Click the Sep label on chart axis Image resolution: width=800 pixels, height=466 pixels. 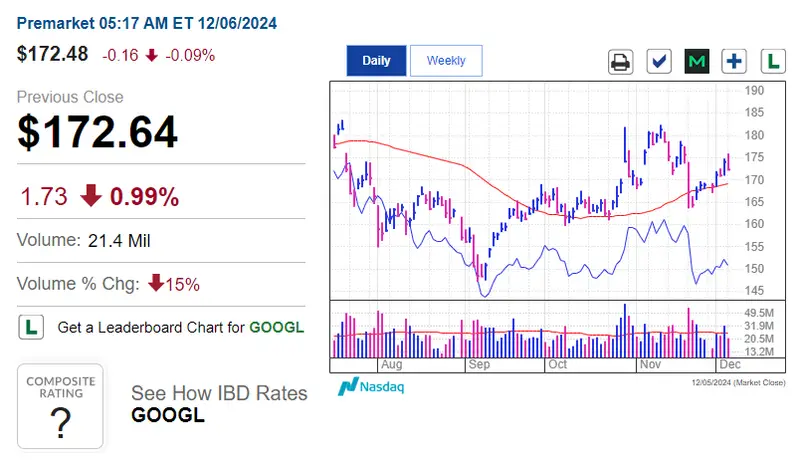[x=479, y=364]
